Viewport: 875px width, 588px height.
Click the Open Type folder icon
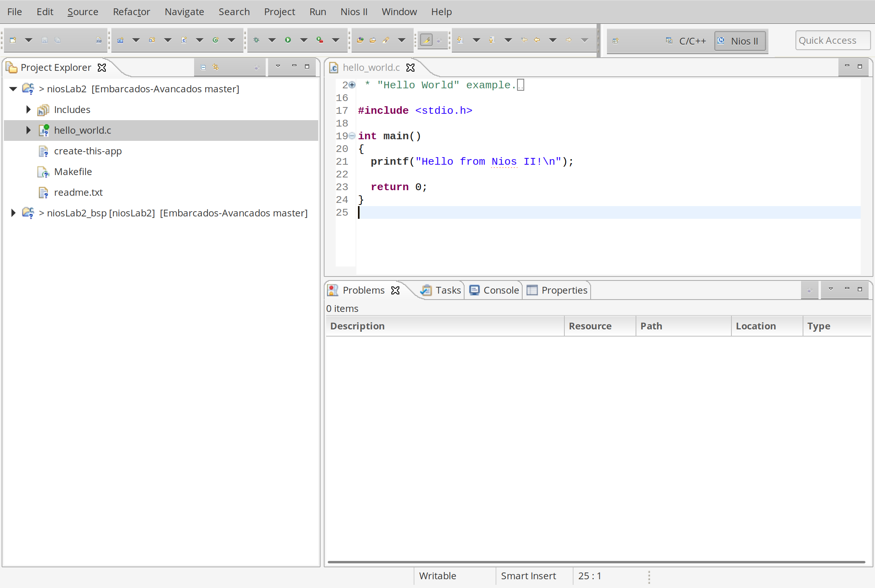coord(373,40)
